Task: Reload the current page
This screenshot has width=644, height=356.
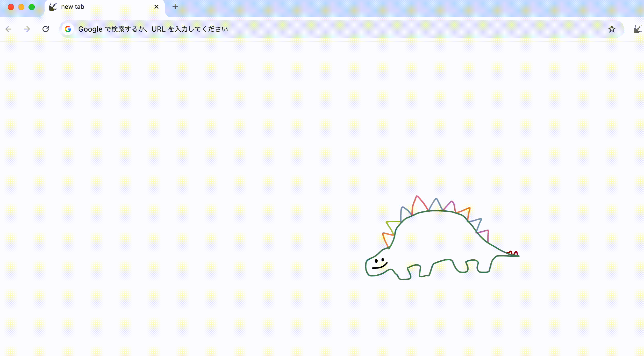Action: [46, 29]
